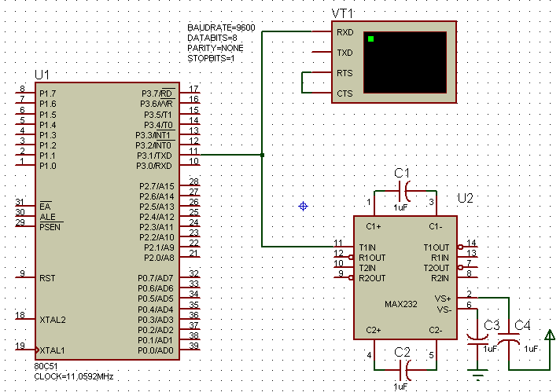Click the ground terminal symbol under C3
The height and width of the screenshot is (392, 560).
[x=477, y=375]
